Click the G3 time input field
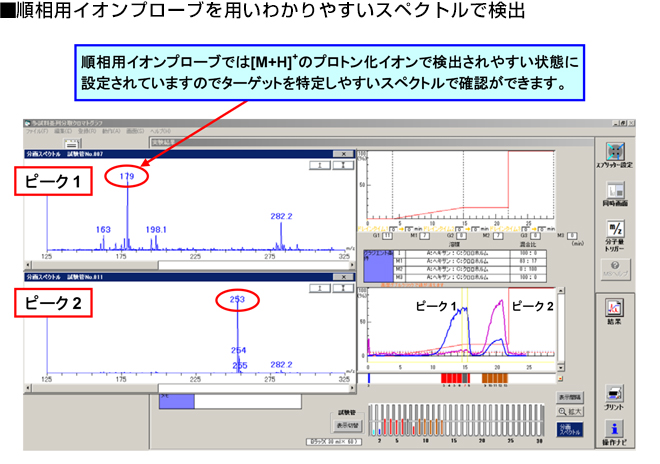 [x=535, y=236]
